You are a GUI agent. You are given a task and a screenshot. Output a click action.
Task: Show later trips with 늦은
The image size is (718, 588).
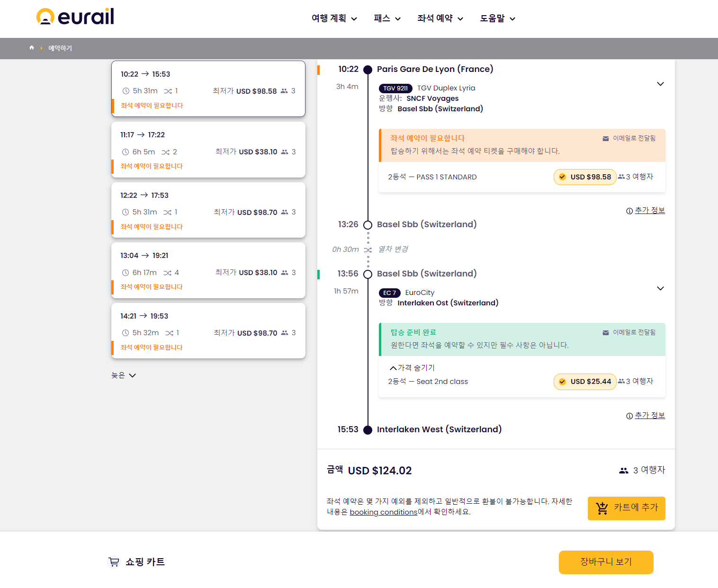pyautogui.click(x=124, y=375)
